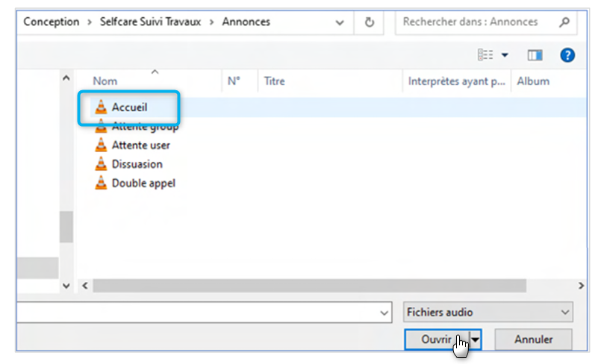Screen dimensions: 598x364
Task: Open the Fichiers audio file type dropdown
Action: tap(488, 312)
